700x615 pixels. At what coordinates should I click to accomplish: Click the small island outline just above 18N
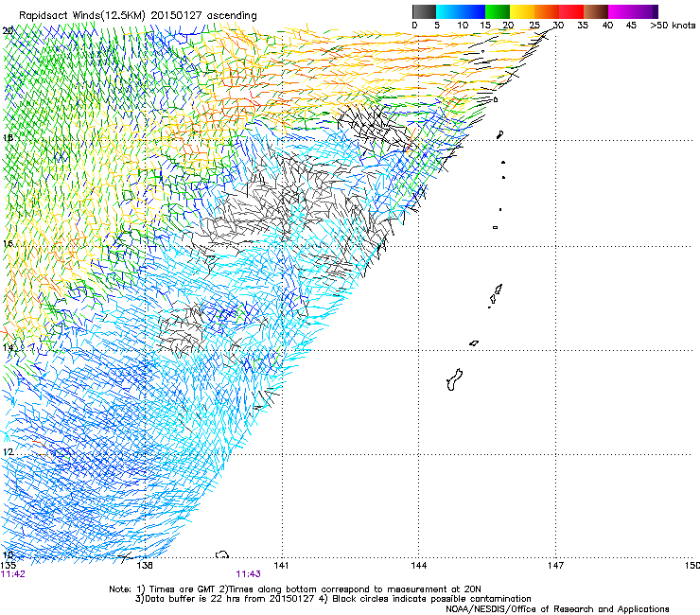pos(500,134)
